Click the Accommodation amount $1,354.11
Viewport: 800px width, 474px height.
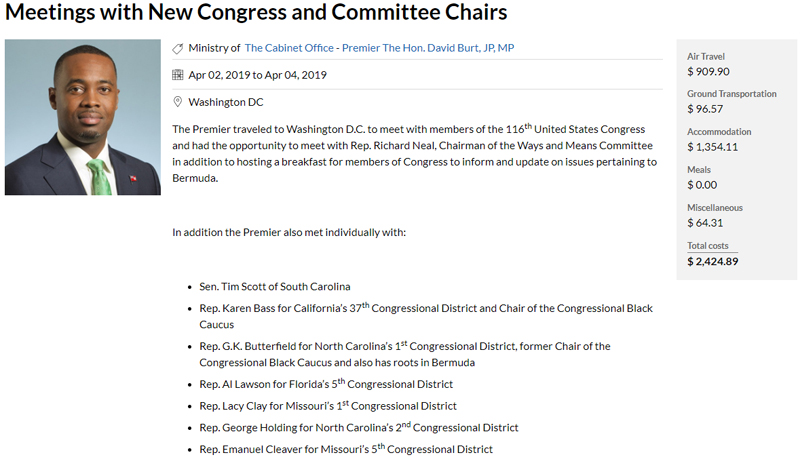pos(712,147)
